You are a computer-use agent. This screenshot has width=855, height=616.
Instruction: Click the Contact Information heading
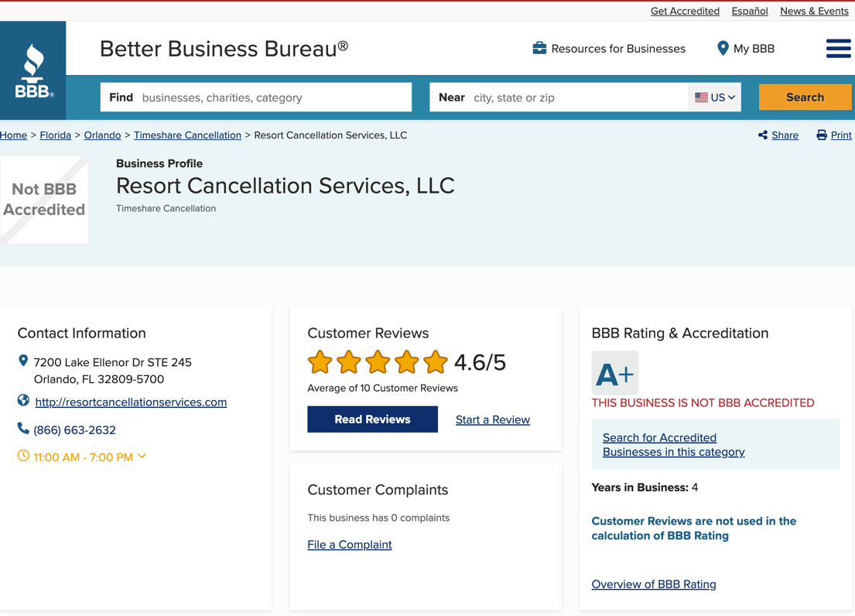[x=82, y=333]
